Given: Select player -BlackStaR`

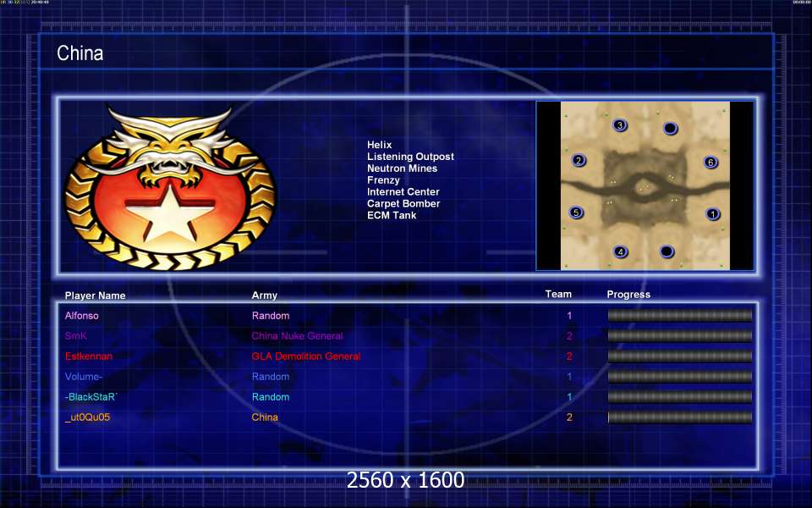Looking at the screenshot, I should tap(91, 397).
